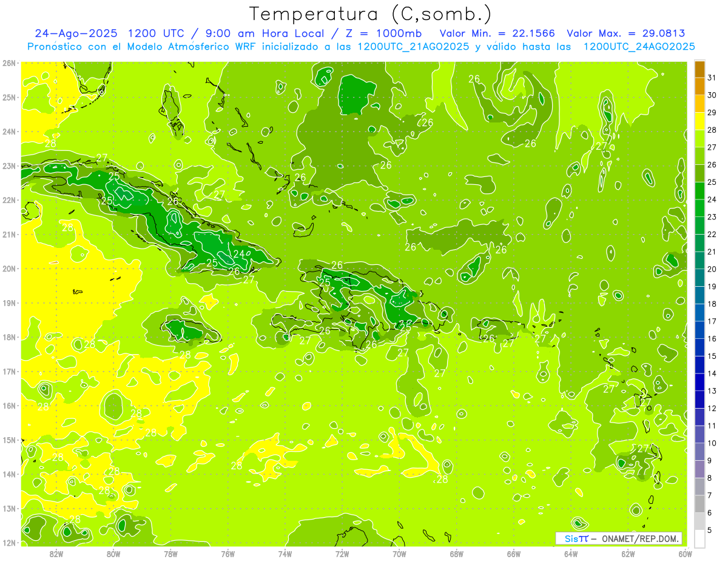
Task: Click the "62W" longitude axis label
Action: click(628, 554)
